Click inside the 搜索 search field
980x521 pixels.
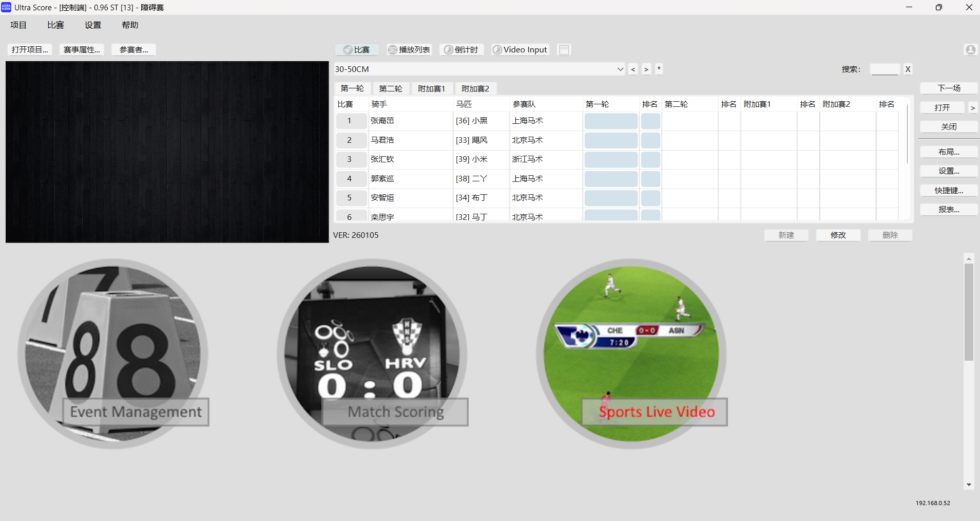pyautogui.click(x=885, y=69)
